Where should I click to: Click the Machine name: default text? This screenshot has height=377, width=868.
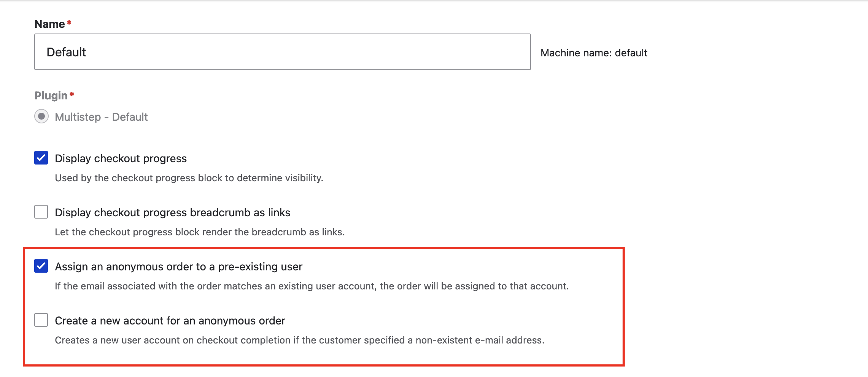coord(593,53)
